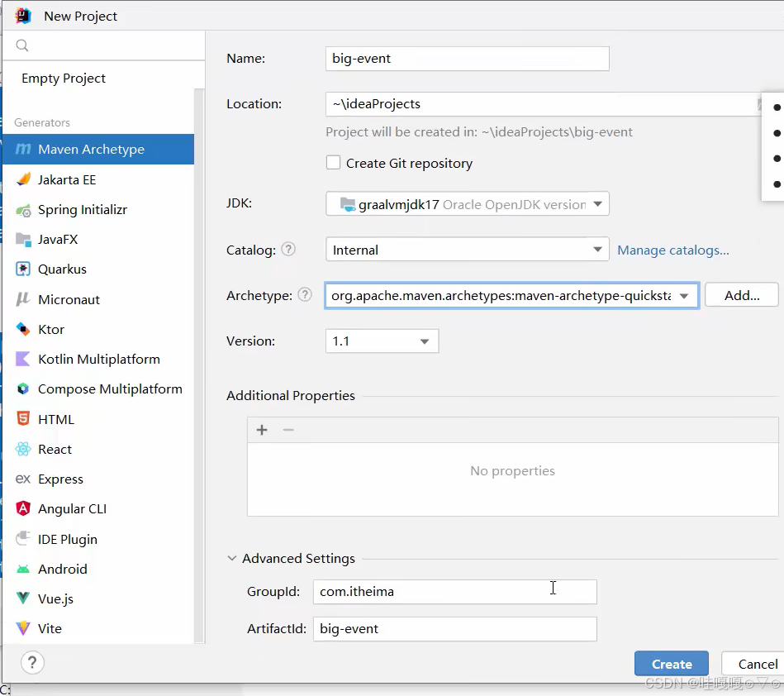The width and height of the screenshot is (784, 696).
Task: Click the IDE Plugin icon
Action: tap(23, 538)
